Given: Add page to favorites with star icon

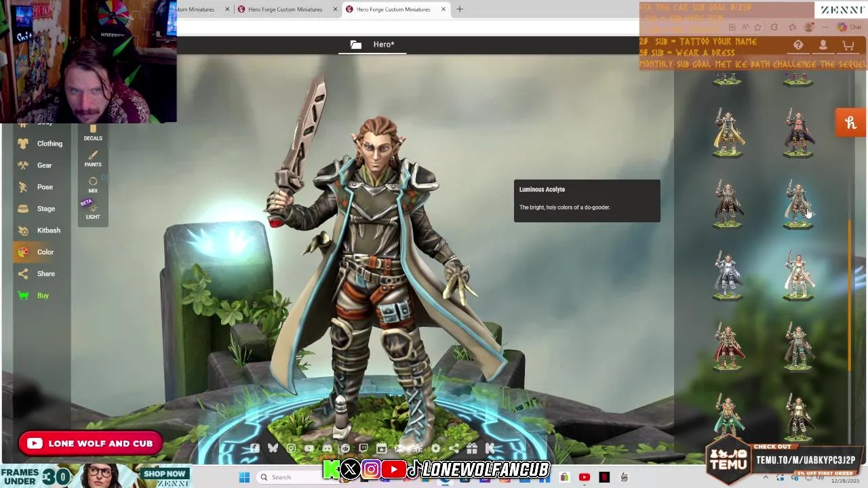Looking at the screenshot, I should 757,28.
